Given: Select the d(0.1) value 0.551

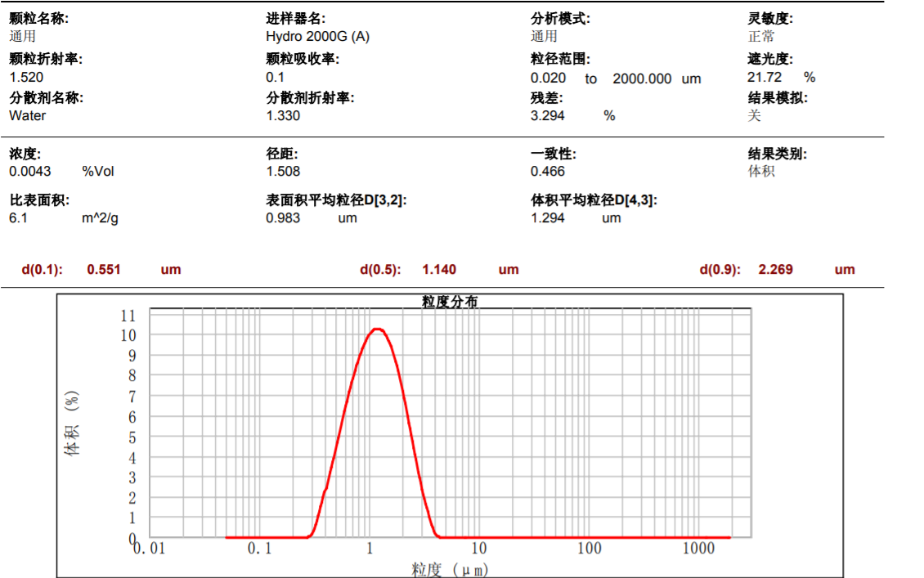Looking at the screenshot, I should click(104, 269).
